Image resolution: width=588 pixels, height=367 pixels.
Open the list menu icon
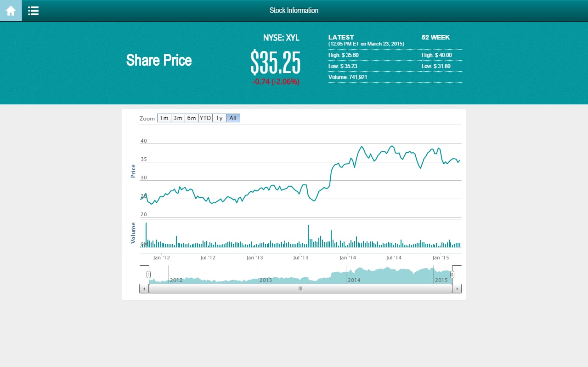[33, 11]
